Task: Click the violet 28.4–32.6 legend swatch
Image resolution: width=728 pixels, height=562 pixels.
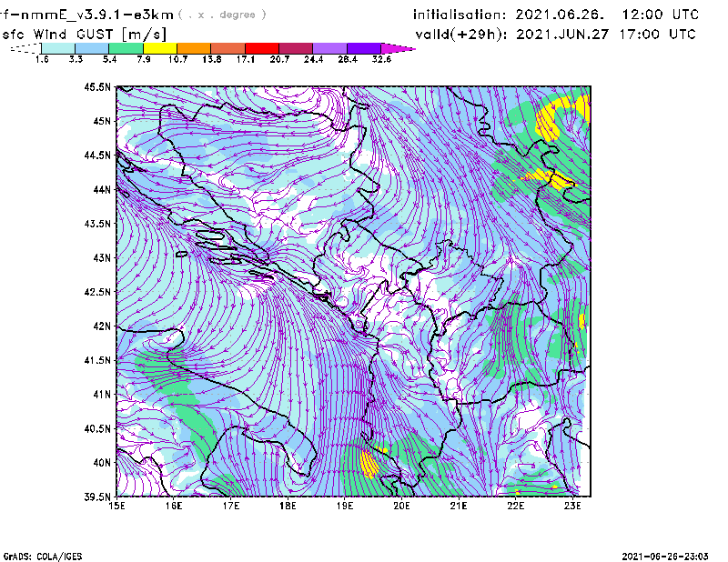Action: (364, 48)
